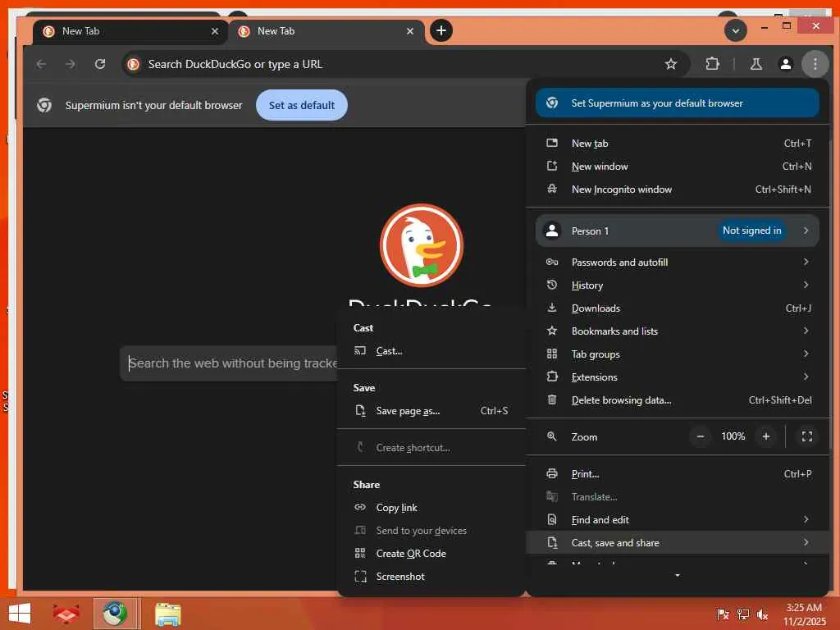Screen dimensions: 840x630
Task: Open the Cast, save and share submenu
Action: click(677, 543)
